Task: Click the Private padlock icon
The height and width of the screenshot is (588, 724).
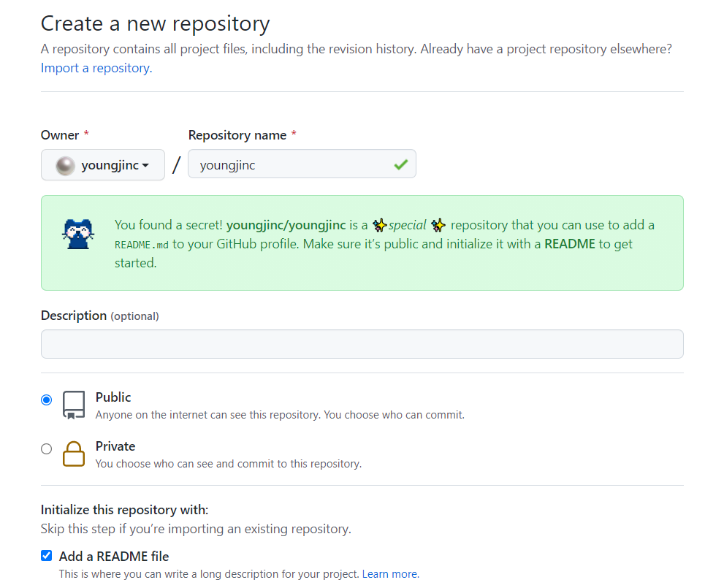Action: (x=73, y=454)
